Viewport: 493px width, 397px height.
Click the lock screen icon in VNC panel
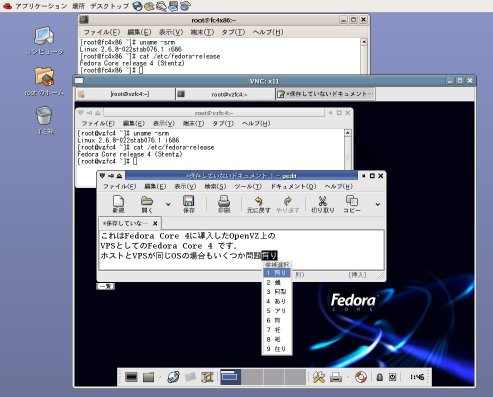point(379,377)
